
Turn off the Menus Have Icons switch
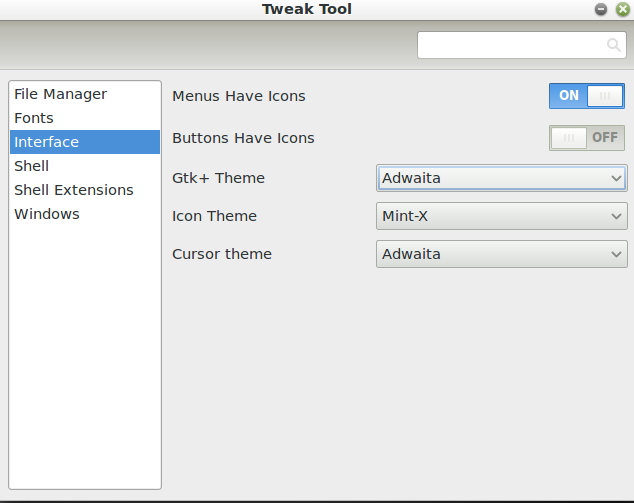pos(586,96)
